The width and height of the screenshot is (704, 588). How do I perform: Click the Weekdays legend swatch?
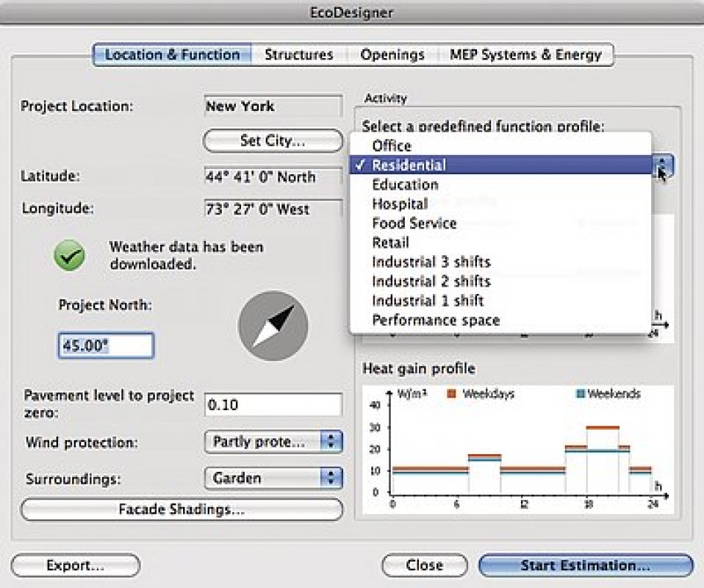[451, 394]
